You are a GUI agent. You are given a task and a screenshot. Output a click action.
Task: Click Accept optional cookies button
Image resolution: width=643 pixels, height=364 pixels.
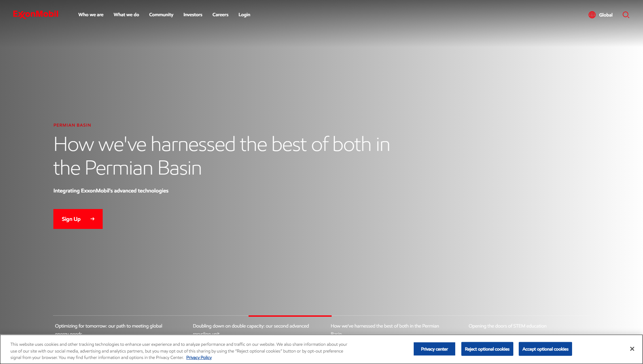(545, 349)
